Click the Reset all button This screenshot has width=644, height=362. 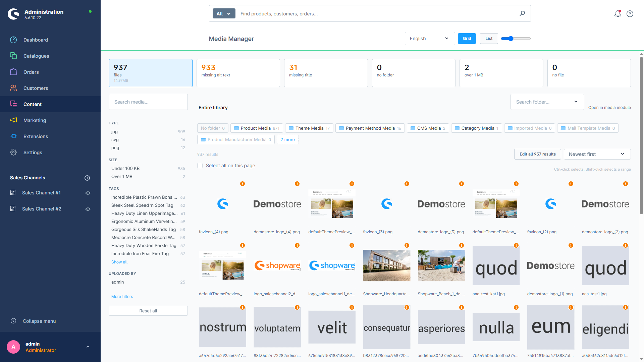(148, 311)
